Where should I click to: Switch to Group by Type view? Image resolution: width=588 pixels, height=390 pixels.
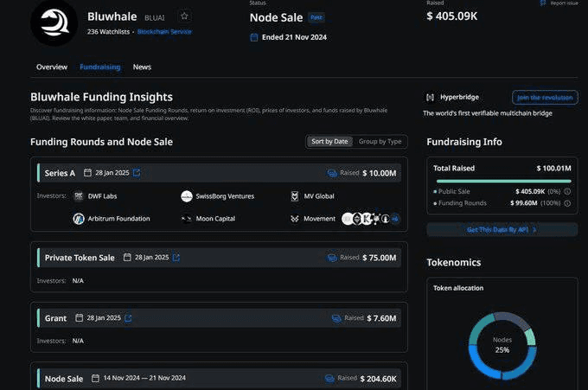(x=380, y=142)
